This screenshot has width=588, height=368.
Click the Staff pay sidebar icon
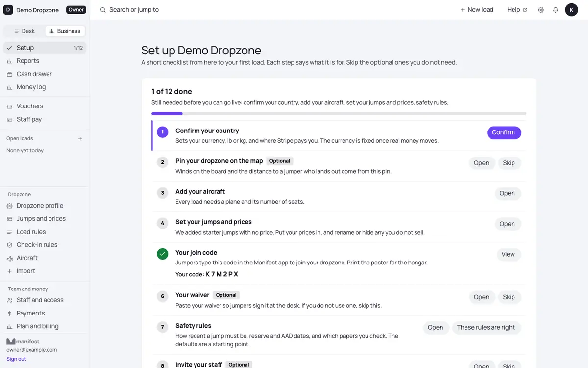(x=9, y=120)
